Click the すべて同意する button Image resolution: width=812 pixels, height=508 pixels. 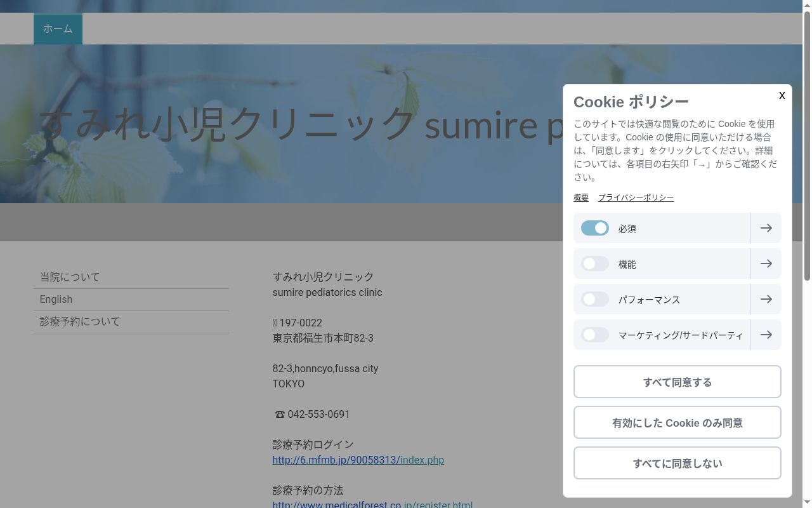[x=678, y=382]
